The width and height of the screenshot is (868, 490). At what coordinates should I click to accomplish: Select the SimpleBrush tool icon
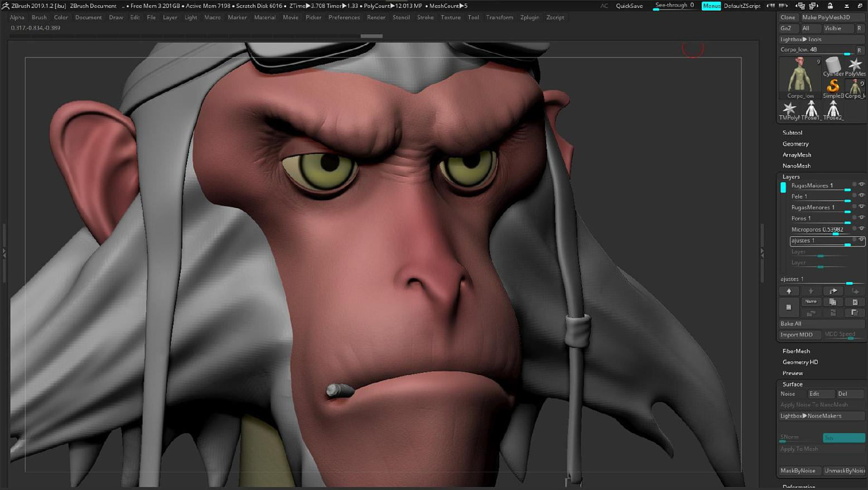point(833,88)
